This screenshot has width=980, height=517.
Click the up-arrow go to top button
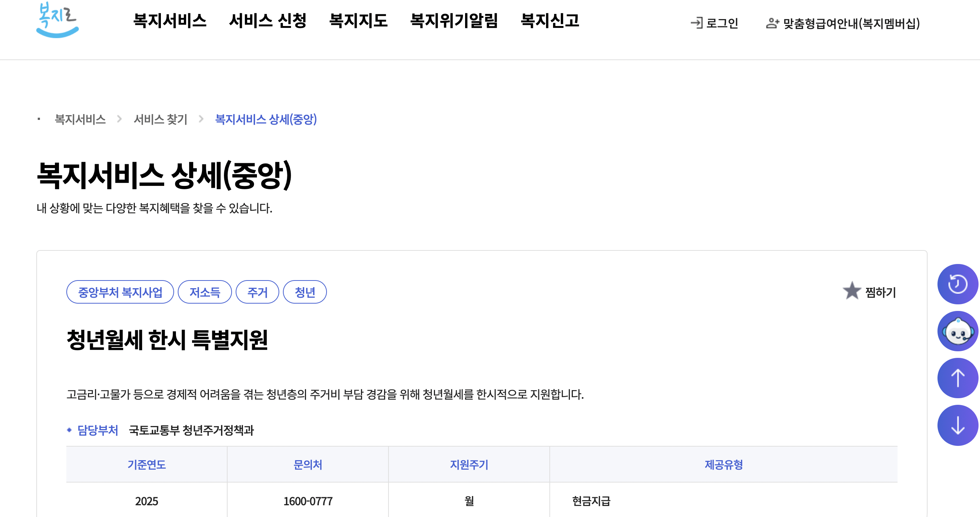coord(958,378)
